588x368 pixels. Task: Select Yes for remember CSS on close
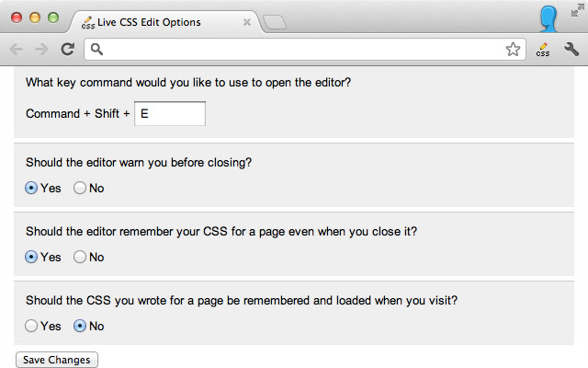click(31, 257)
